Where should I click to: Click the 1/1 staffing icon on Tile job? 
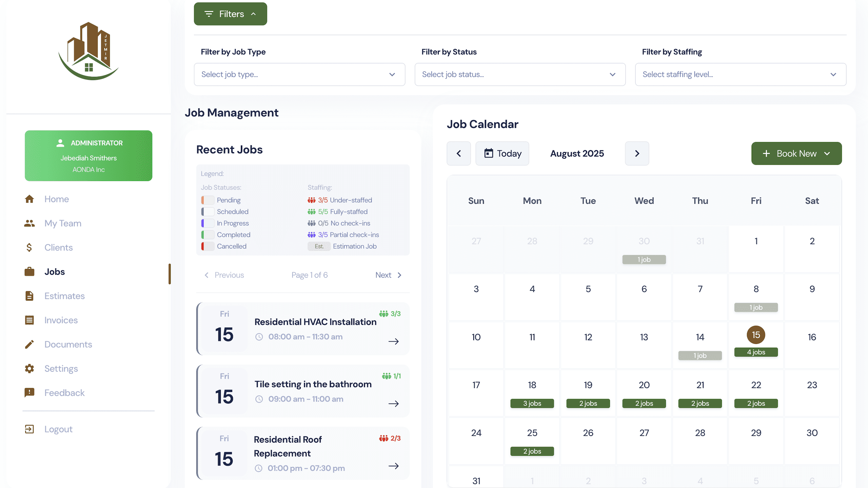pos(387,376)
